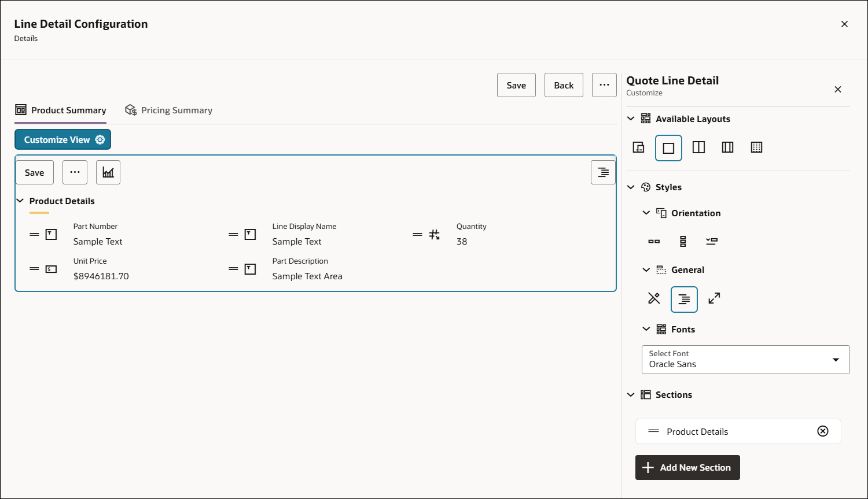Open the Select Font dropdown showing Oracle Sans
Image resolution: width=868 pixels, height=499 pixels.
coord(745,359)
